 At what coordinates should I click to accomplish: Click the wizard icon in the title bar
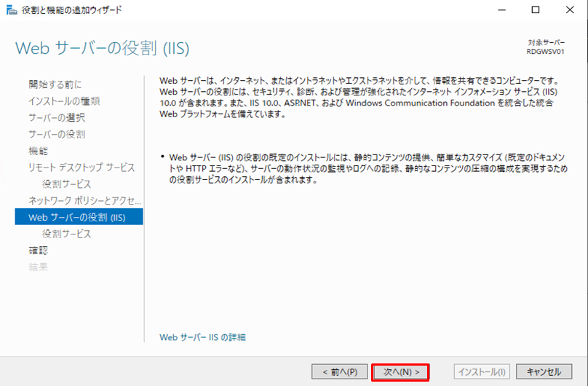(x=12, y=10)
